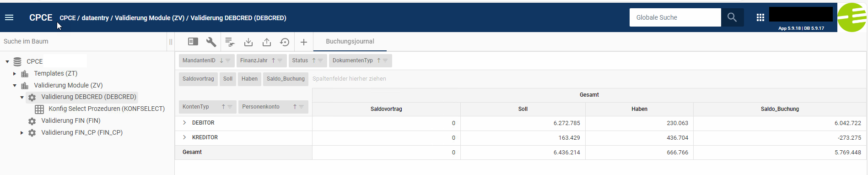The width and height of the screenshot is (868, 175).
Task: Toggle MandantenID sort direction arrow
Action: pyautogui.click(x=221, y=60)
